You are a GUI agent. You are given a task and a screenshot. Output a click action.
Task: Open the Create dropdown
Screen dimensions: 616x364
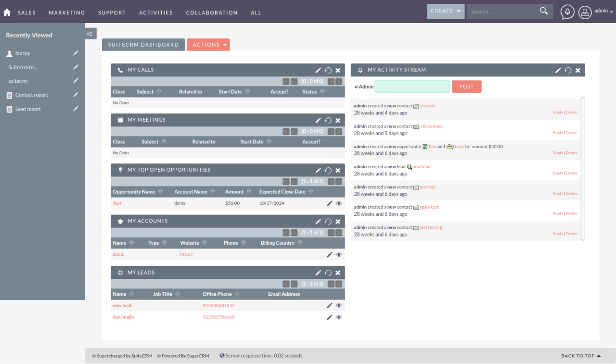pos(445,11)
